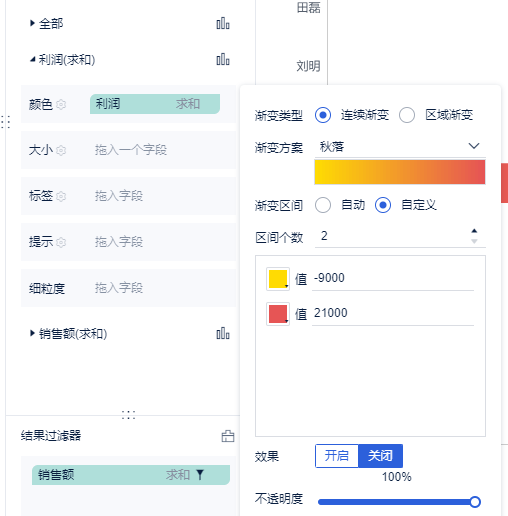The image size is (508, 516).
Task: Click bar chart icon beside 销售额(求和)
Action: point(223,333)
